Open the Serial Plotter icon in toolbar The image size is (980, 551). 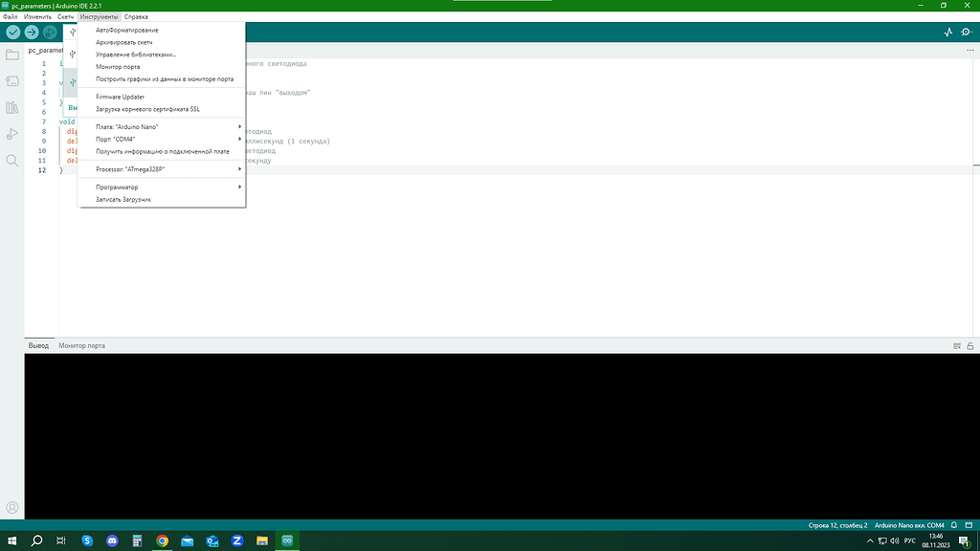[948, 33]
